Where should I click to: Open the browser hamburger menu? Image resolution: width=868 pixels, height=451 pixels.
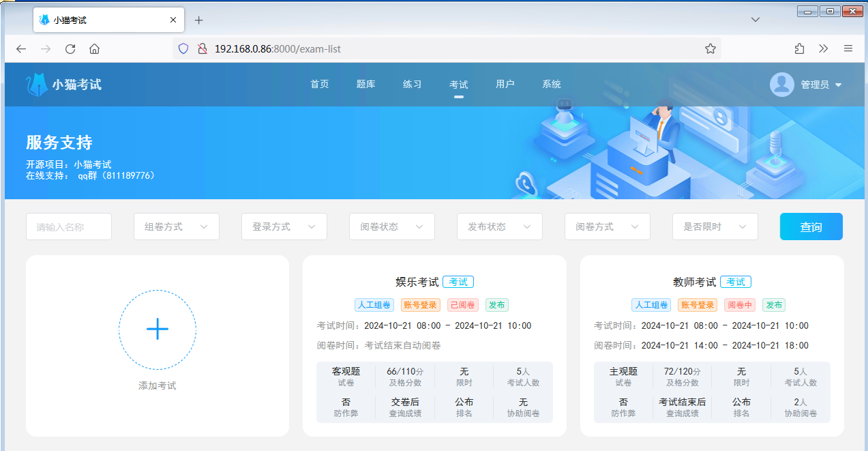pos(848,48)
